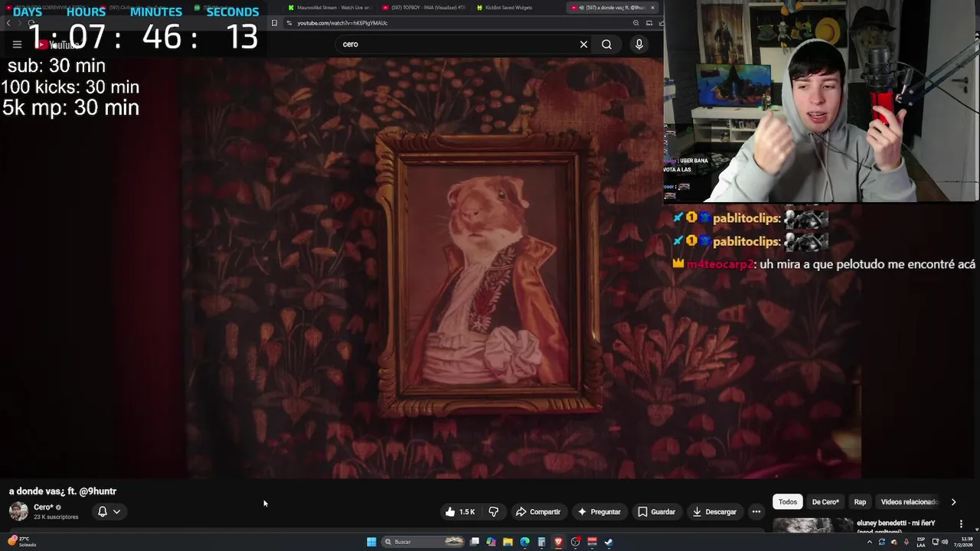Download the video with Descargar
This screenshot has height=551, width=980.
click(x=714, y=512)
